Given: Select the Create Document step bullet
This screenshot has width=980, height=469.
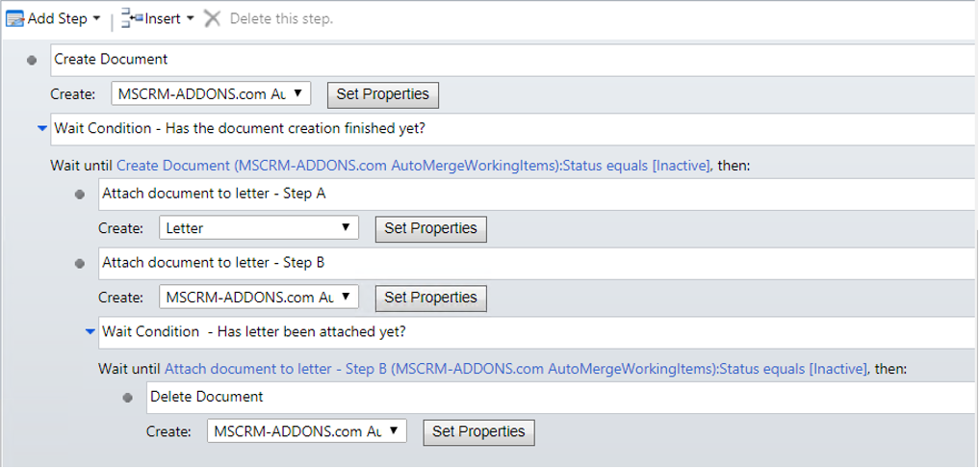Looking at the screenshot, I should click(32, 61).
